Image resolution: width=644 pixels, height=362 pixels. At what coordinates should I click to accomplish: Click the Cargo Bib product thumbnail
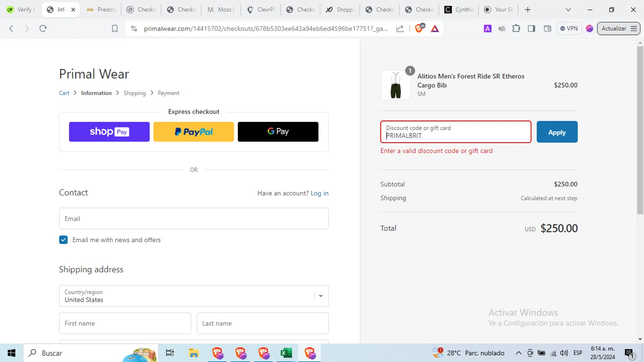pos(395,85)
